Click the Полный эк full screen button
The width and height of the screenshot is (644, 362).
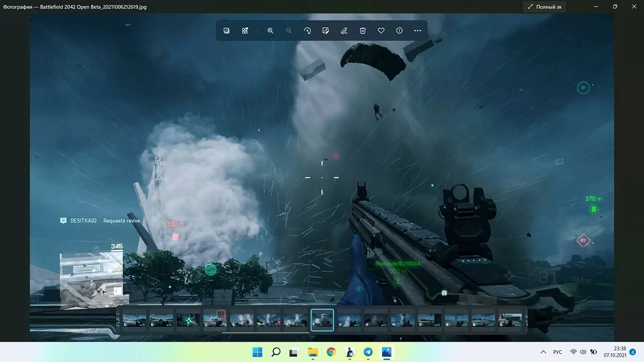point(545,7)
